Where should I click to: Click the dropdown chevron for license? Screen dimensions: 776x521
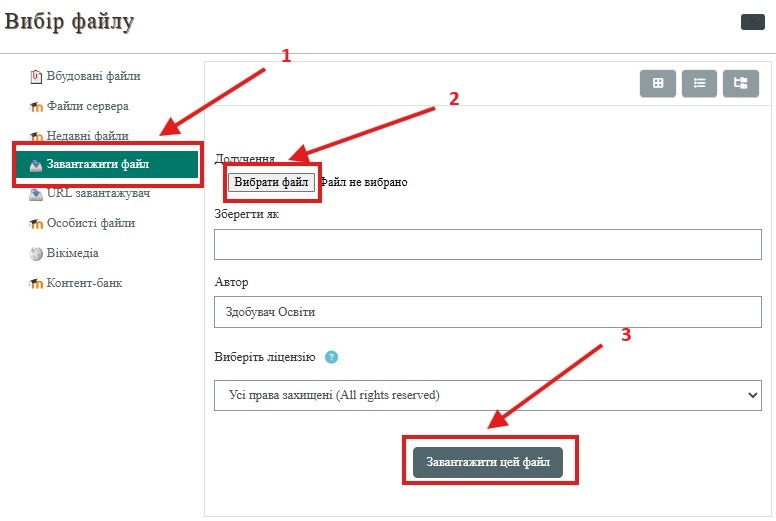click(753, 395)
